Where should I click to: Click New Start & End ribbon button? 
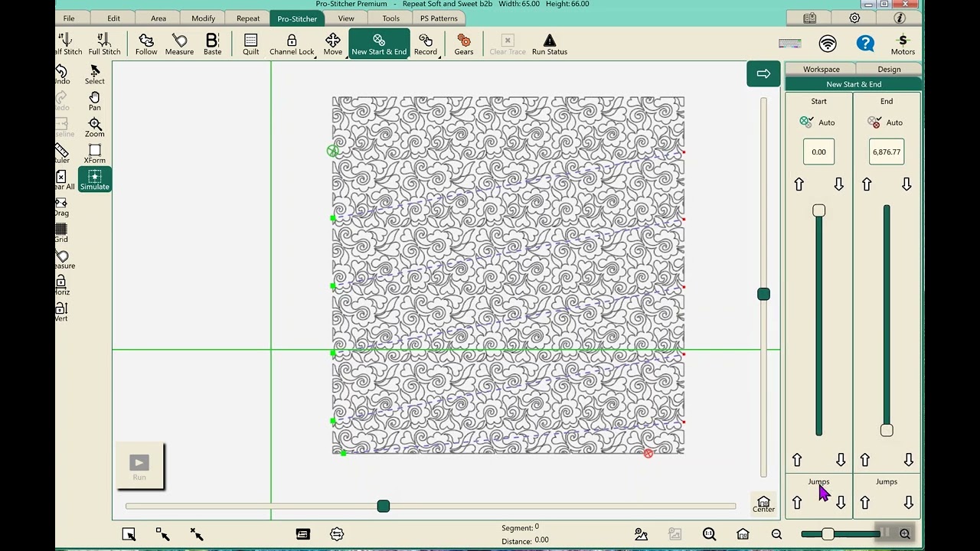(379, 44)
